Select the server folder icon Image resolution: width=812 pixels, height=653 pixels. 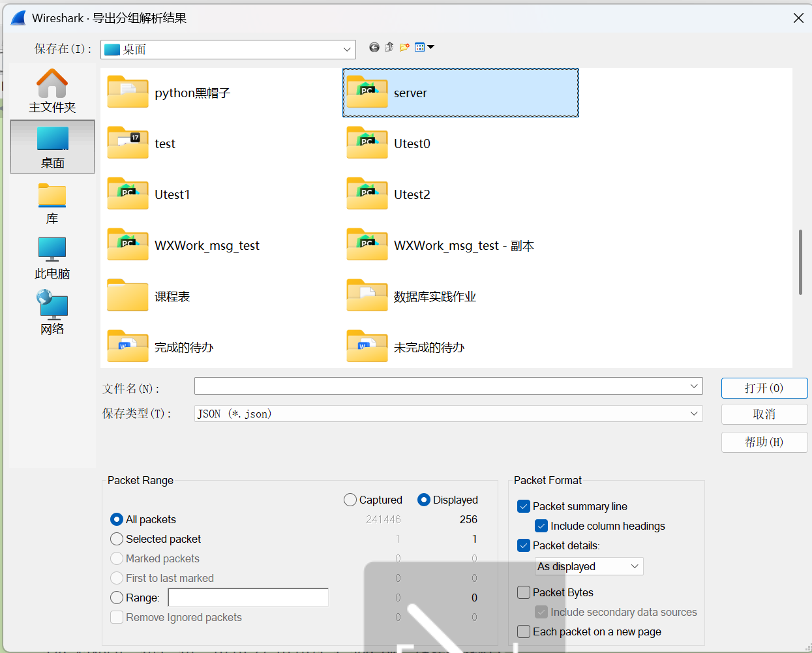click(367, 92)
